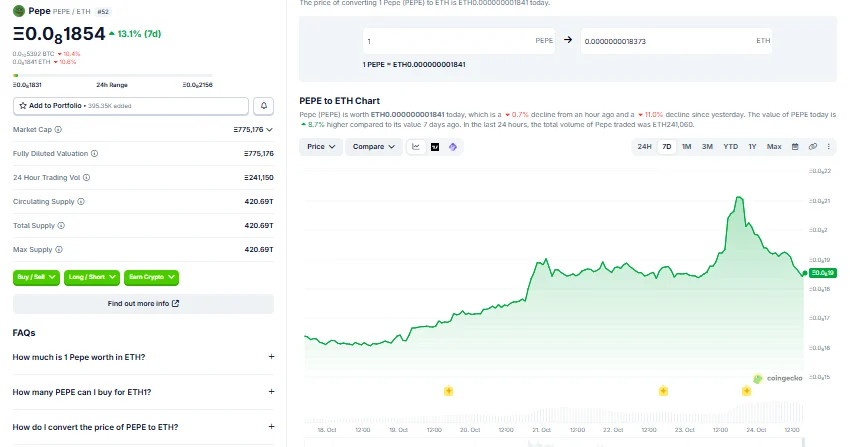
Task: Open the Compare dropdown
Action: point(374,147)
